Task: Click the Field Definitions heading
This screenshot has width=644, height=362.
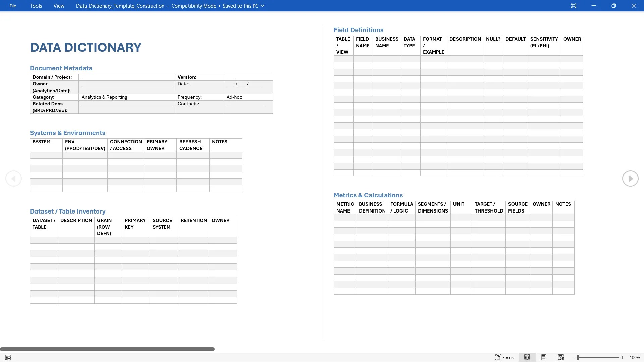Action: 358,30
